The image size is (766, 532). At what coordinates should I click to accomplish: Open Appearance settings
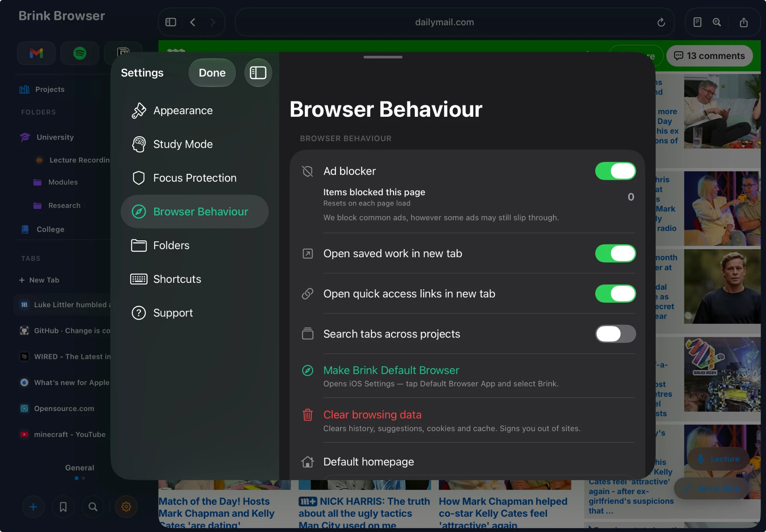click(x=195, y=111)
